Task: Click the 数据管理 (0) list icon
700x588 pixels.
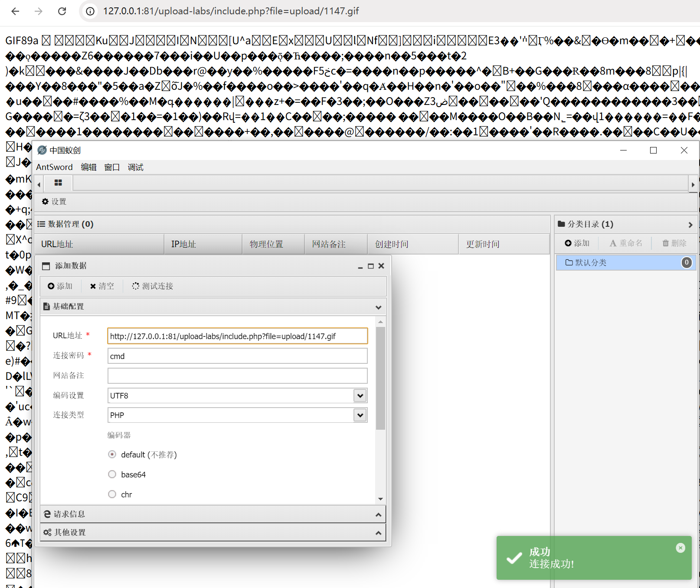Action: 41,224
